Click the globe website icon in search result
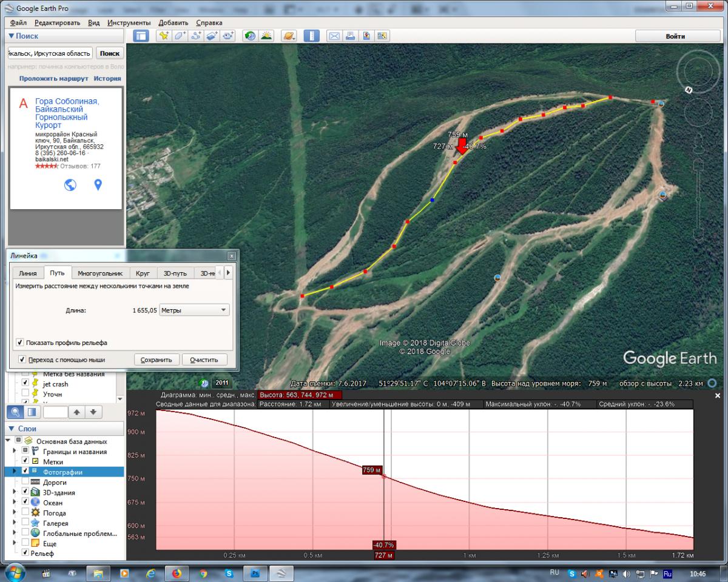The height and width of the screenshot is (582, 728). [70, 185]
